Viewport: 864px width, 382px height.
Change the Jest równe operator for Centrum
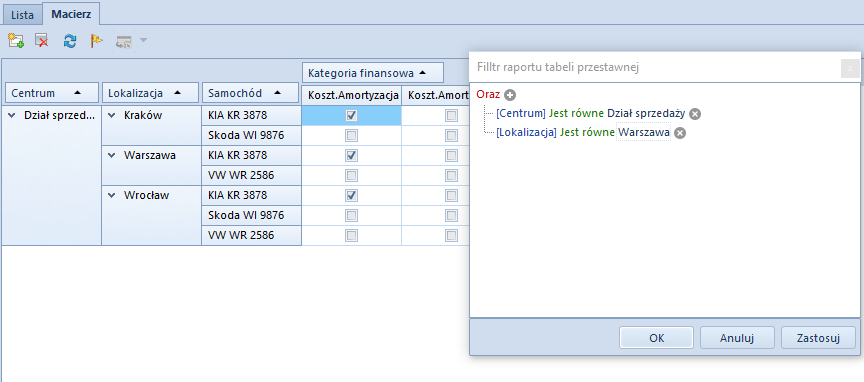click(x=576, y=114)
